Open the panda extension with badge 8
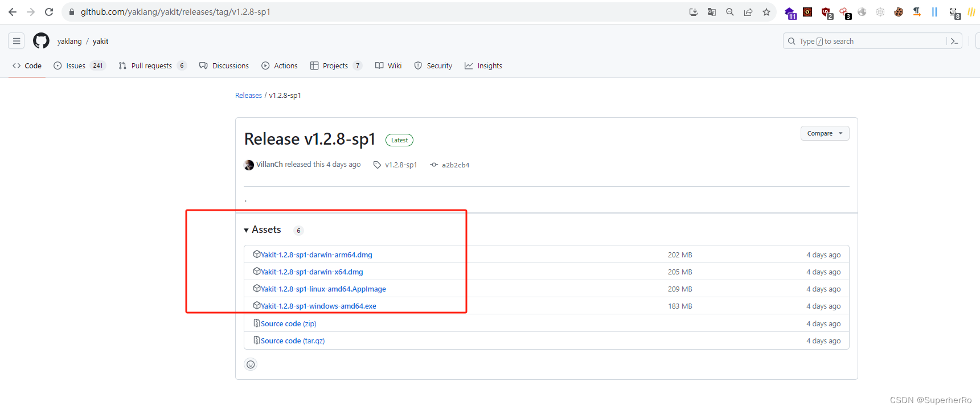Viewport: 980px width, 410px height. (x=954, y=13)
